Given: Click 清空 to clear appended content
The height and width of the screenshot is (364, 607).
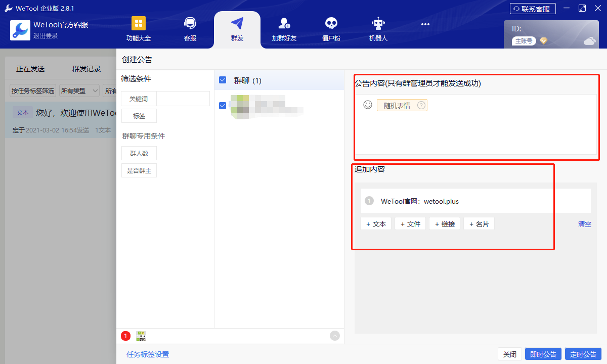Looking at the screenshot, I should 585,224.
